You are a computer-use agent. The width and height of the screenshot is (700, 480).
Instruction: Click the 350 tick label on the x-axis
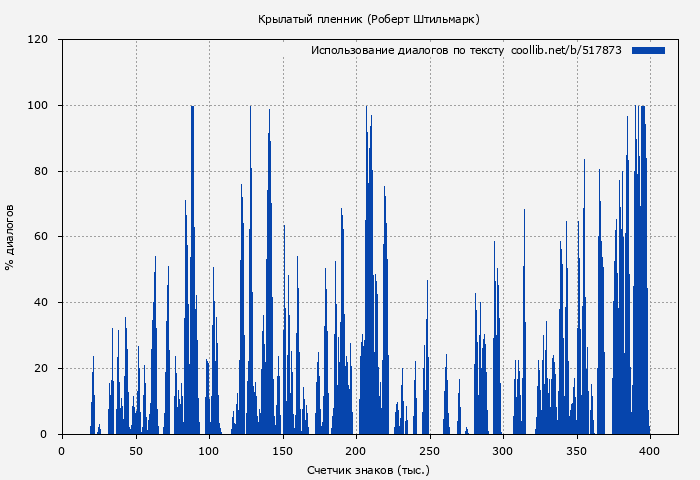point(576,451)
